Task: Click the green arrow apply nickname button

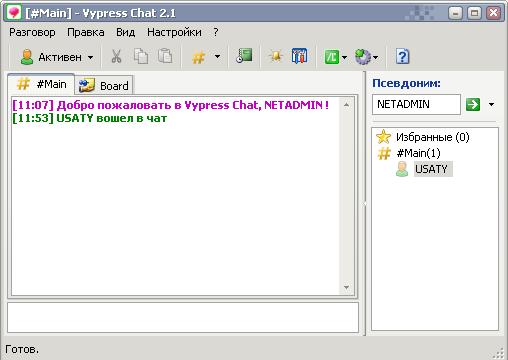Action: pyautogui.click(x=473, y=104)
